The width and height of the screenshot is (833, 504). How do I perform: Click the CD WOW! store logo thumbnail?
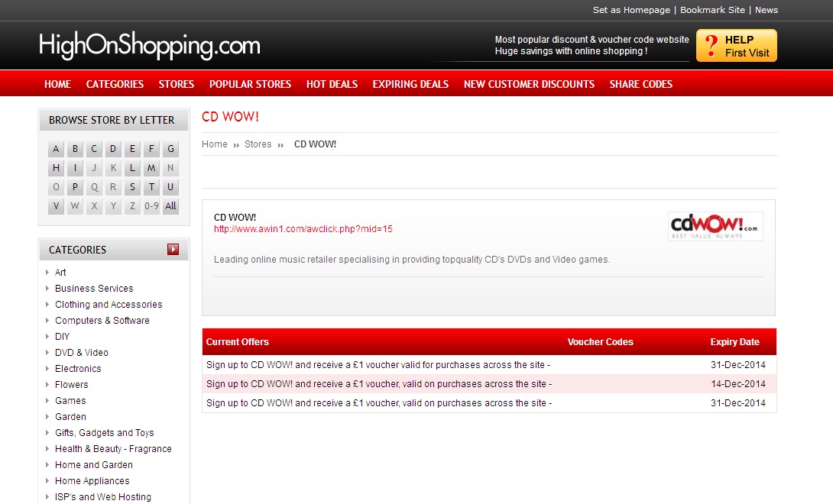point(715,226)
